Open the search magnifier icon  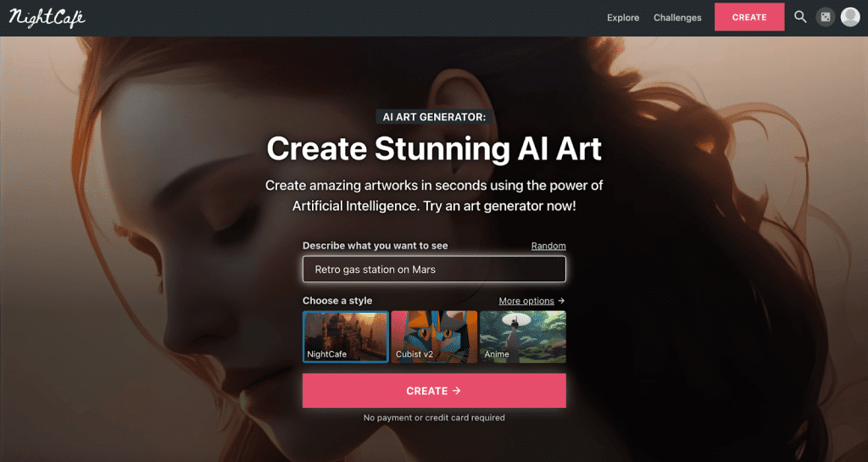point(800,17)
